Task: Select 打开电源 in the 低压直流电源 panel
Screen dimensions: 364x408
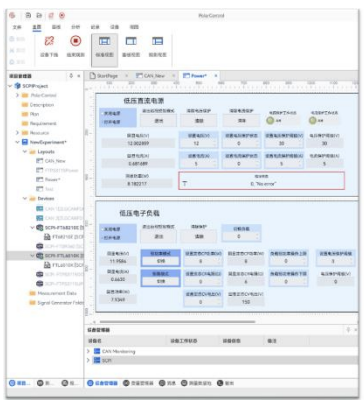Action: (x=112, y=122)
